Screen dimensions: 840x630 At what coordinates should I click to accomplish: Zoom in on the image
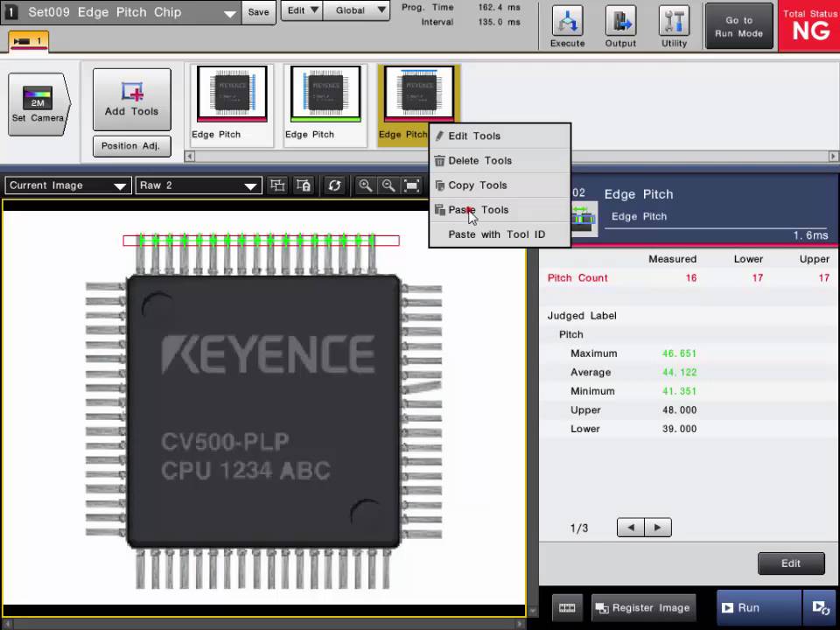click(x=366, y=185)
